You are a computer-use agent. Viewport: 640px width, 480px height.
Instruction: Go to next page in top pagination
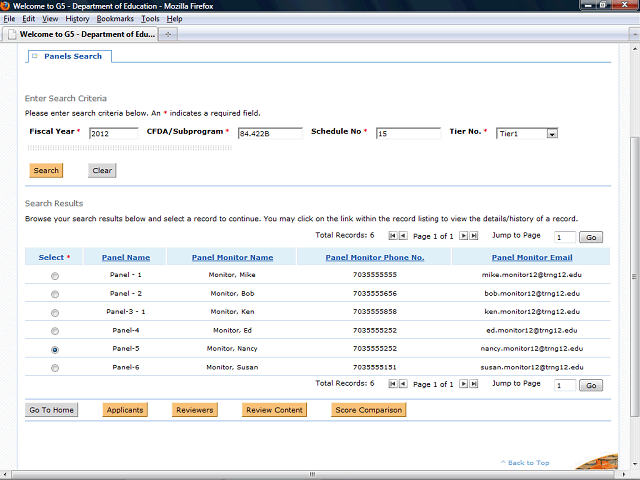pos(463,236)
